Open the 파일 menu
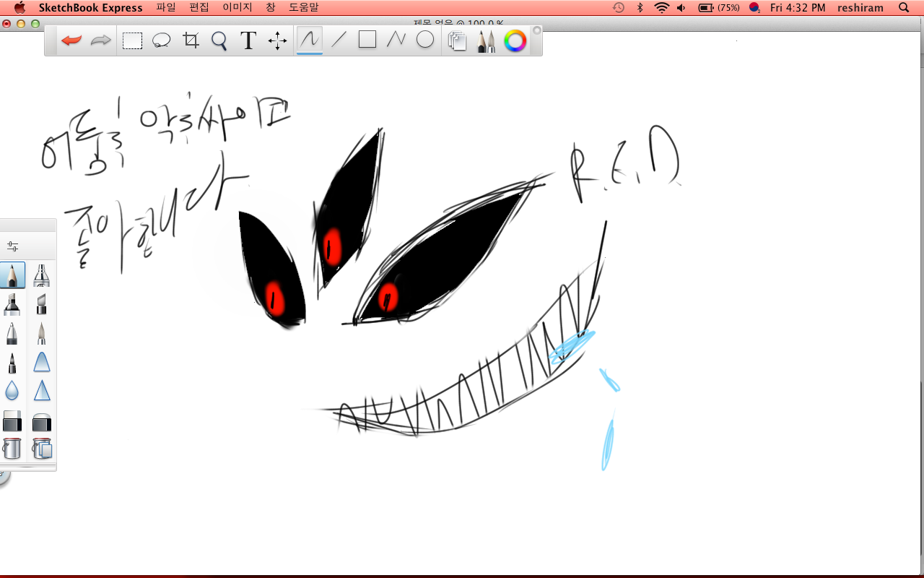This screenshot has height=578, width=924. pyautogui.click(x=166, y=8)
